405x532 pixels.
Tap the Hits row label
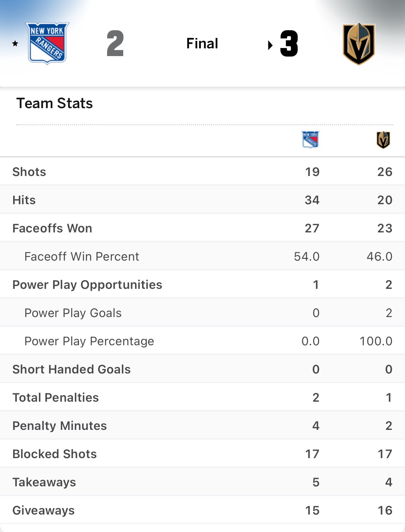[x=24, y=200]
